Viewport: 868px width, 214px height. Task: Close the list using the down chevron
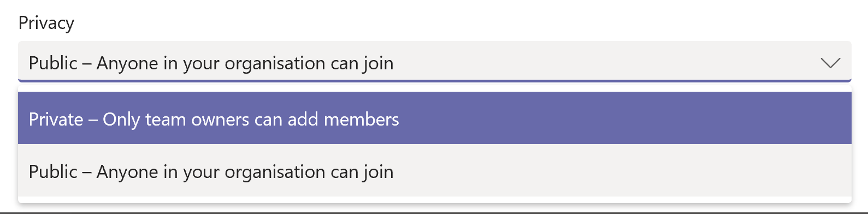[x=830, y=63]
